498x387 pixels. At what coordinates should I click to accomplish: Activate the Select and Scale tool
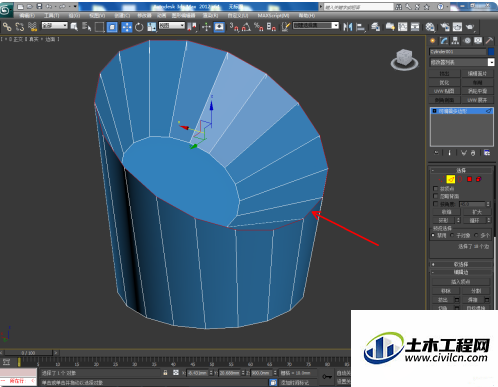point(152,27)
